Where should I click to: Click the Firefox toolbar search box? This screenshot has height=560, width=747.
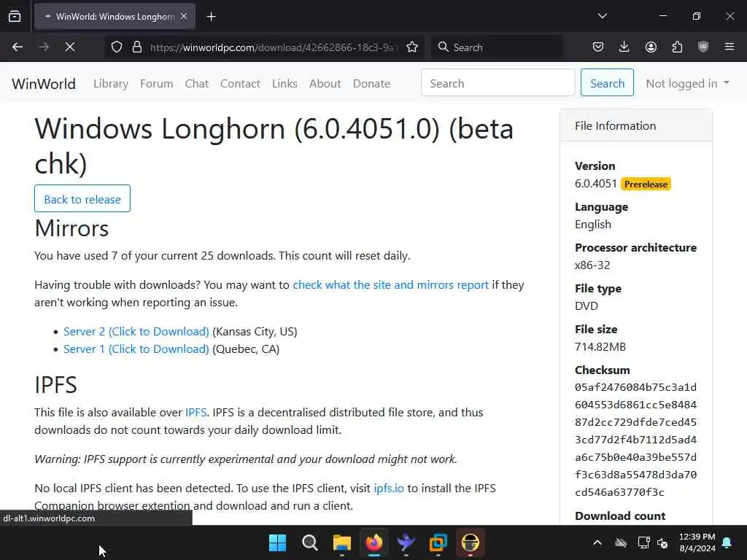pos(498,47)
